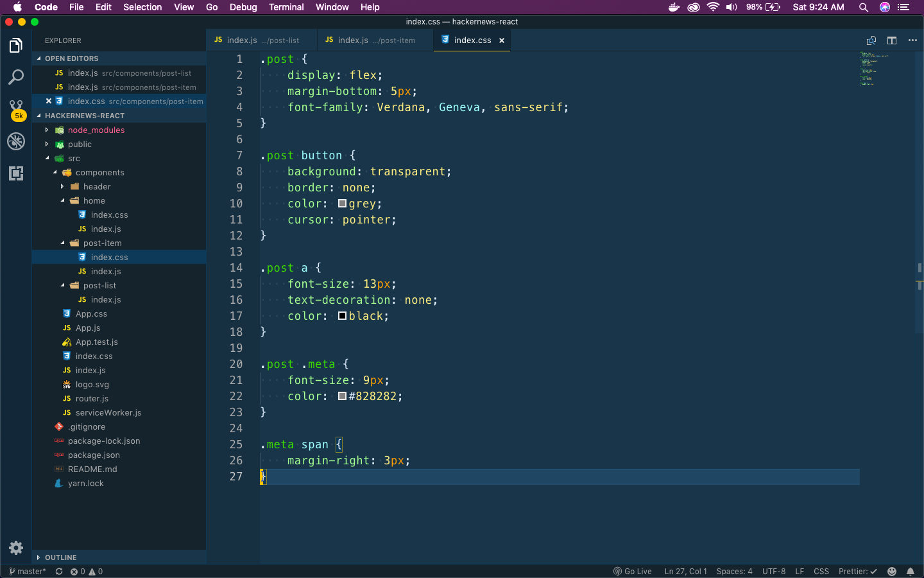Open the Debug view in activity bar

tap(16, 141)
